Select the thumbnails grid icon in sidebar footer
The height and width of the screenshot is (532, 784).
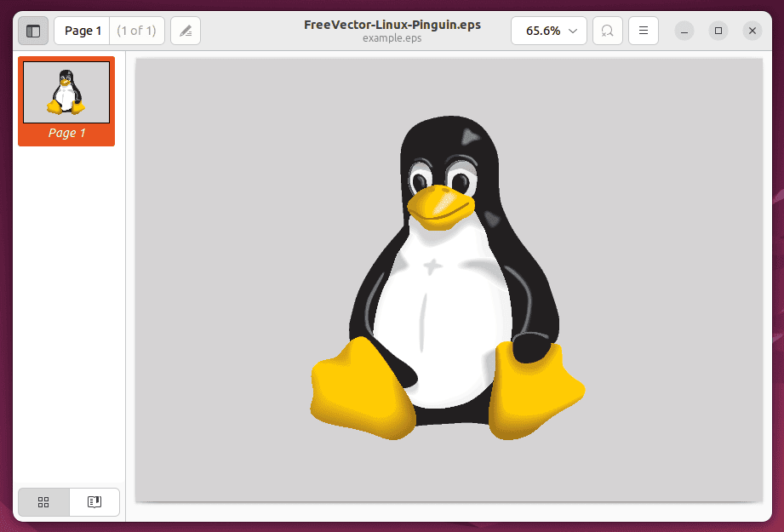coord(43,502)
